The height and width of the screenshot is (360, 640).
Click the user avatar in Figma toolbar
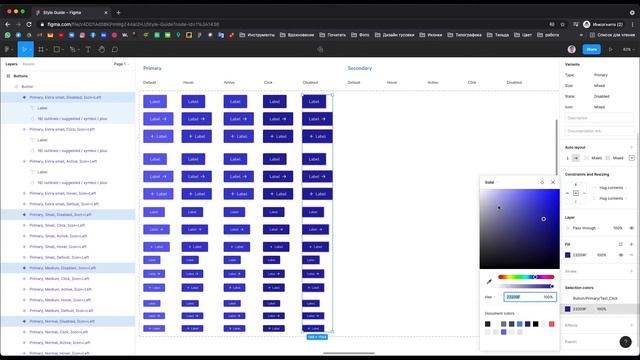point(571,49)
